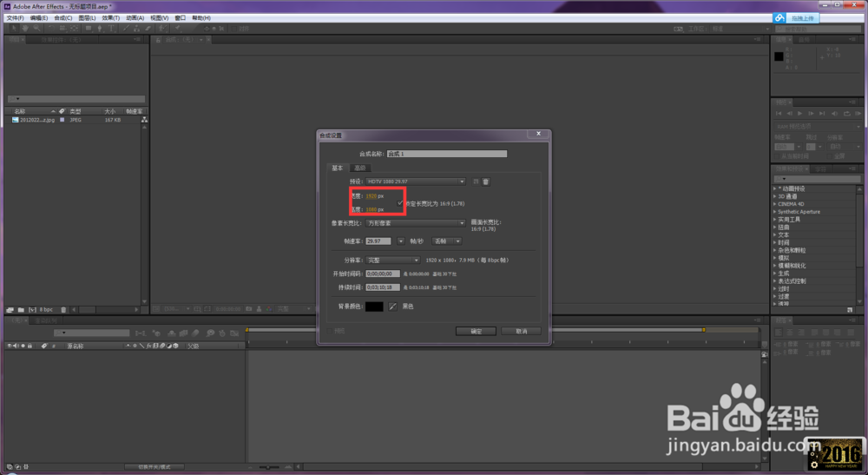Toggle snapping checkbox in toolbar
The height and width of the screenshot is (475, 868).
pos(233,29)
